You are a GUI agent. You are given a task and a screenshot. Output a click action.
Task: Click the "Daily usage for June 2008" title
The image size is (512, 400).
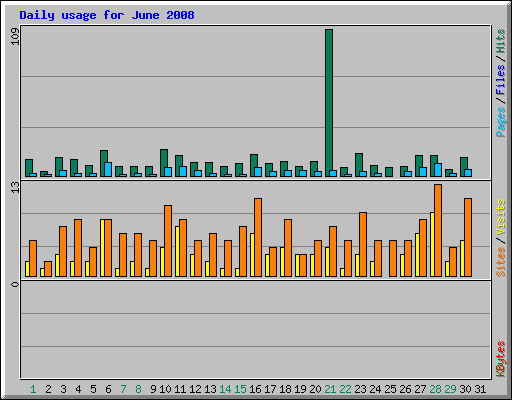(x=107, y=15)
